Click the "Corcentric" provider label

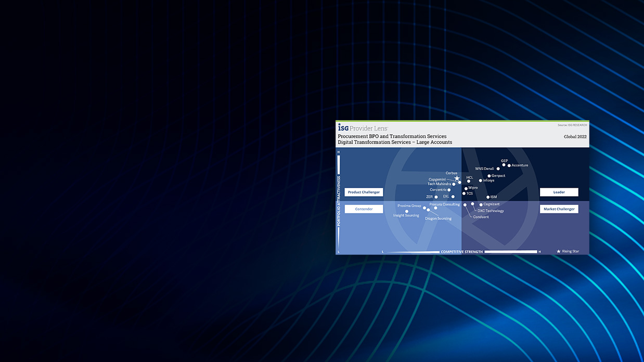tap(439, 190)
